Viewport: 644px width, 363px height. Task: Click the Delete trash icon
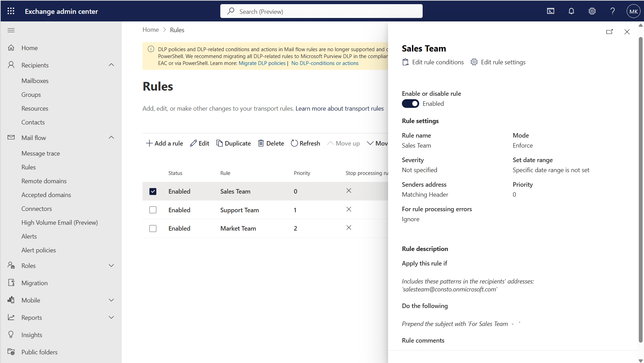pyautogui.click(x=261, y=143)
